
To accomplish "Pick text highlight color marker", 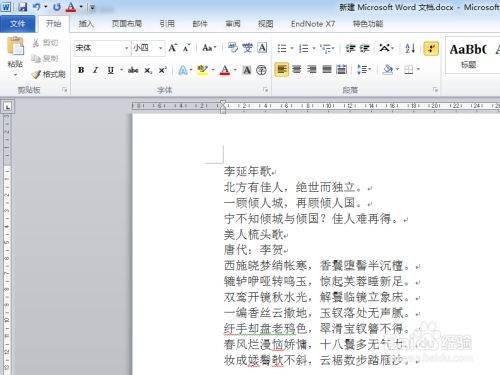I will [x=202, y=70].
